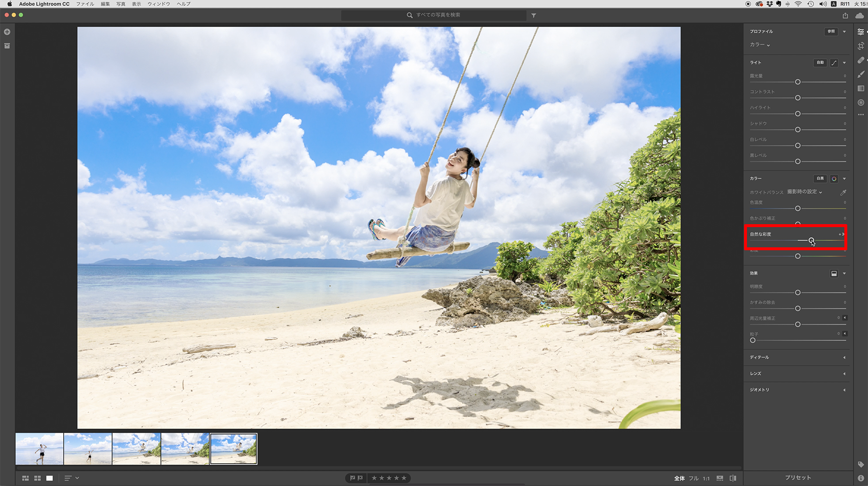This screenshot has height=486, width=868.
Task: Click the Share export icon
Action: click(845, 15)
